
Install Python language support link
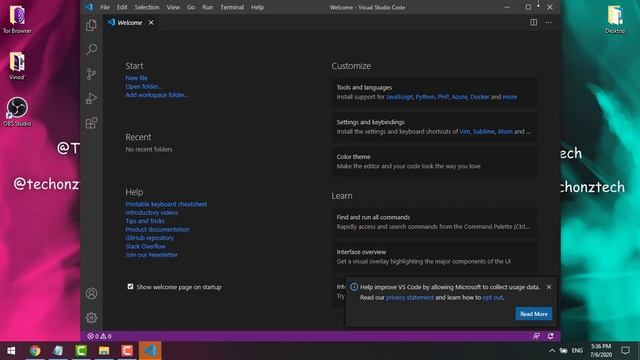425,97
